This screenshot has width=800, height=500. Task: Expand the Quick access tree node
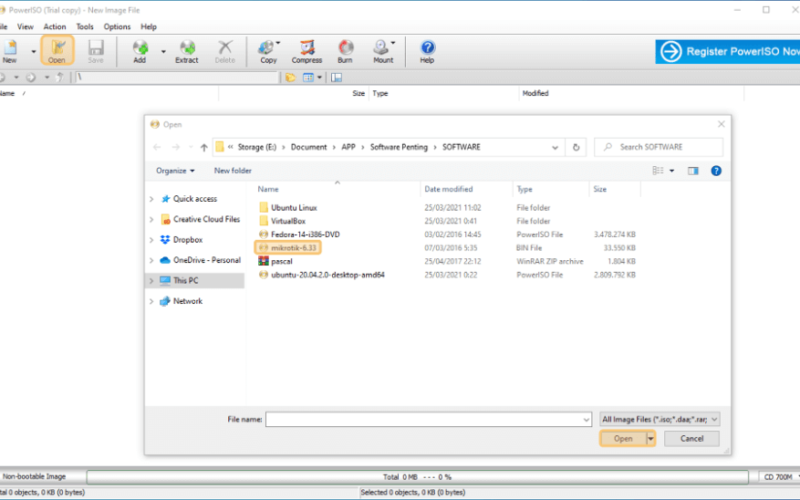[x=152, y=199]
